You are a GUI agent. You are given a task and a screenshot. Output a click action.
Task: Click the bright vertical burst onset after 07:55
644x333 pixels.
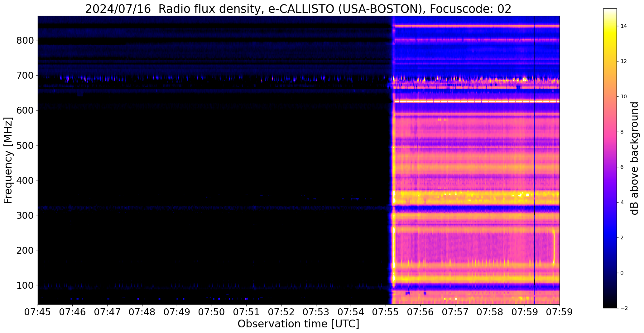[393, 160]
